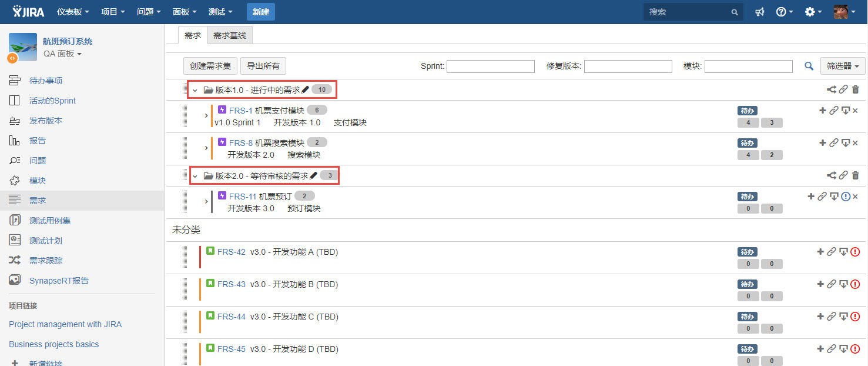Click link icon for 版本1.0 requirement set

843,90
